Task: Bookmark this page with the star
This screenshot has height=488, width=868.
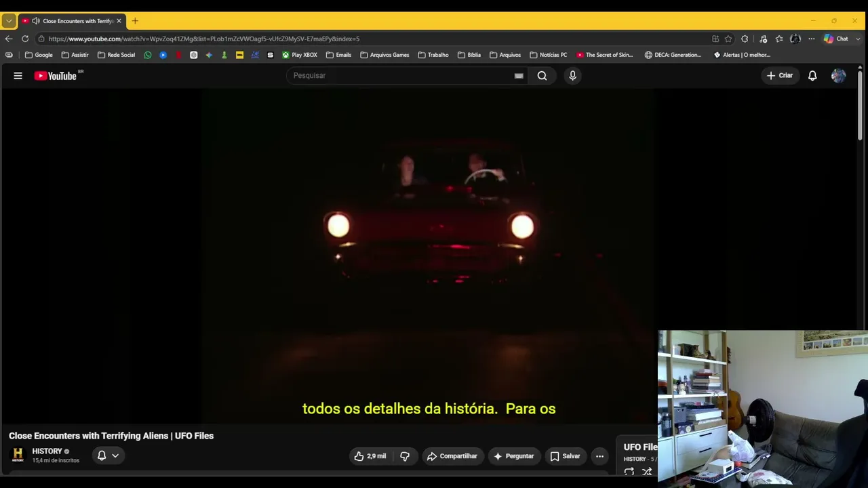Action: [728, 39]
